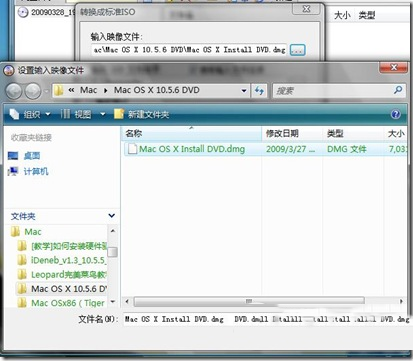This screenshot has height=361, width=413.
Task: Open the address bar history dropdown
Action: tap(244, 91)
